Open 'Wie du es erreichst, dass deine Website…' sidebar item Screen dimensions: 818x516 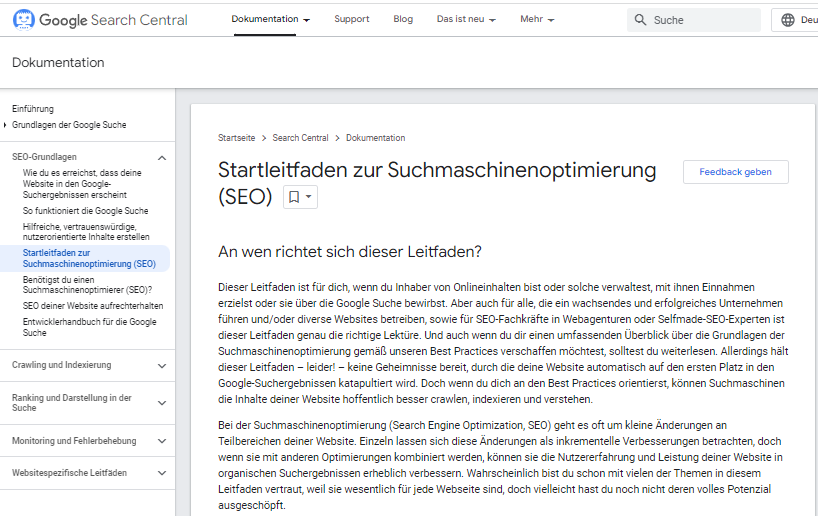point(82,184)
